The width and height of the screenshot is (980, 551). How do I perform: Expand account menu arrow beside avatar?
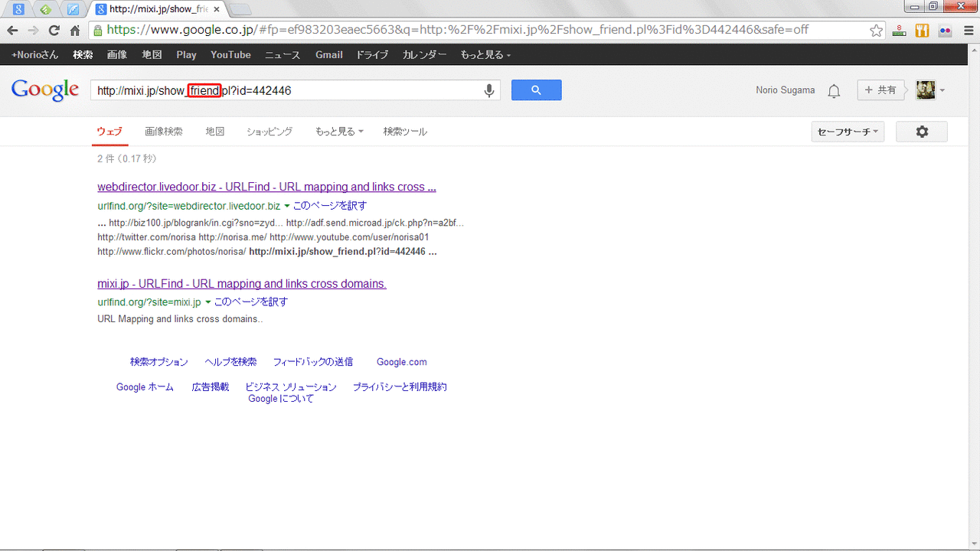pos(942,91)
